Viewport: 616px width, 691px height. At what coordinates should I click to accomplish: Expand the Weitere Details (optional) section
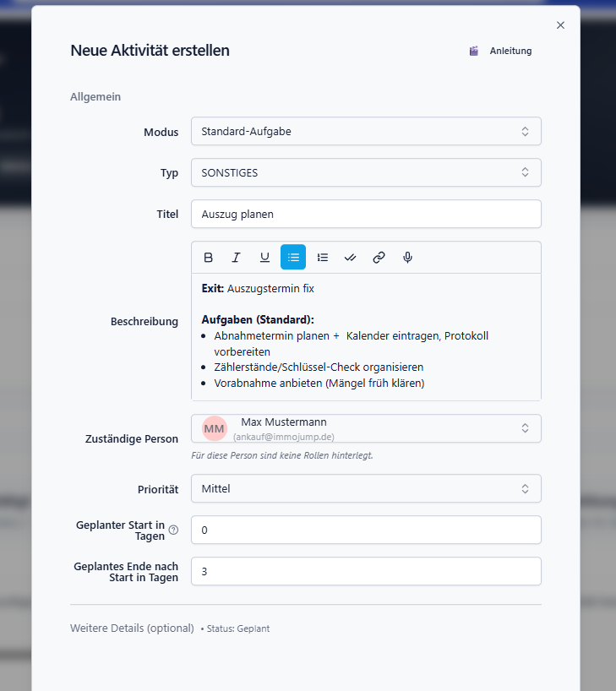tap(132, 628)
